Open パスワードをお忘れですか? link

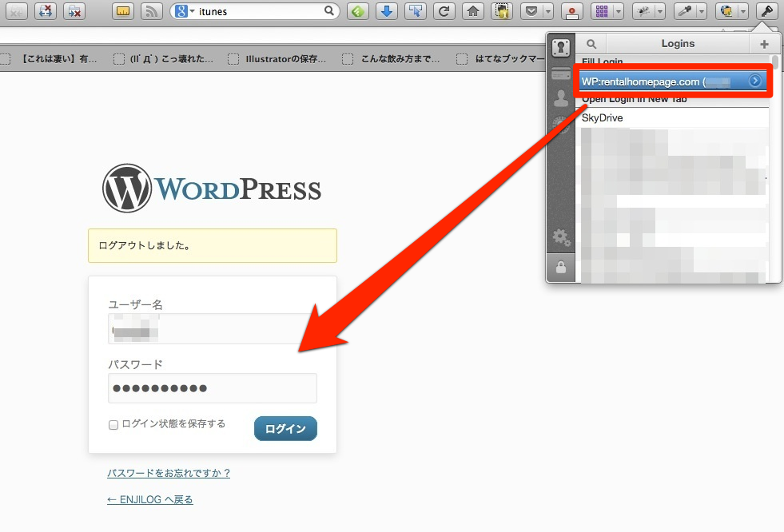coord(169,473)
